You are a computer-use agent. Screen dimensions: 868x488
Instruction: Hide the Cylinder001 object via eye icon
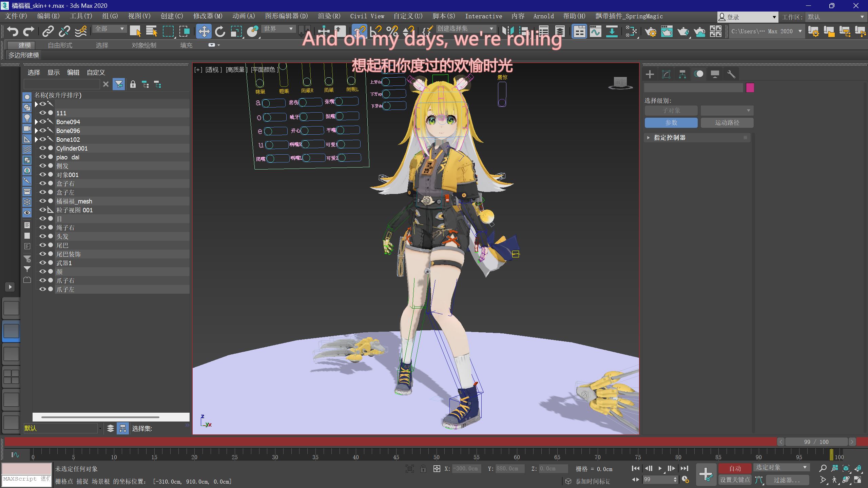click(43, 148)
